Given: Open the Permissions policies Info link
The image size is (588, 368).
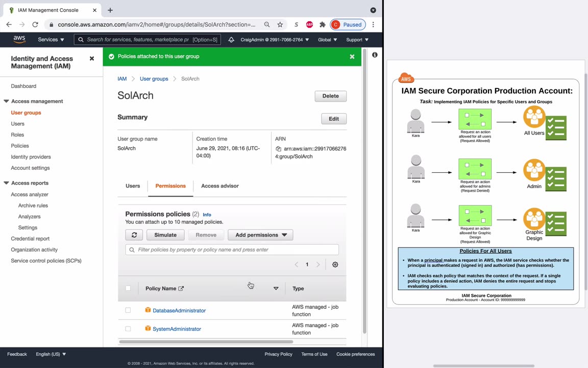Looking at the screenshot, I should click(207, 215).
